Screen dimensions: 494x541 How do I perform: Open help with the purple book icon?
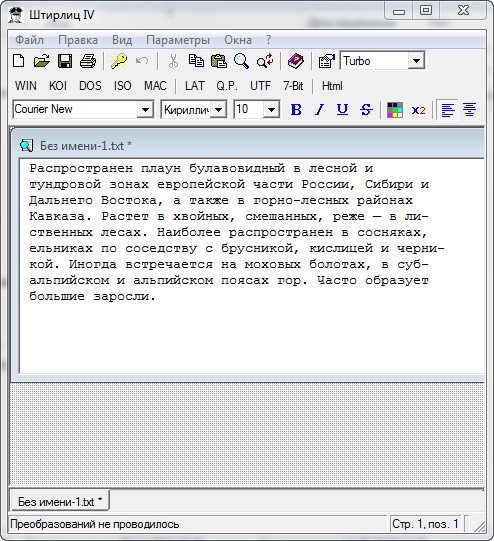pyautogui.click(x=296, y=61)
